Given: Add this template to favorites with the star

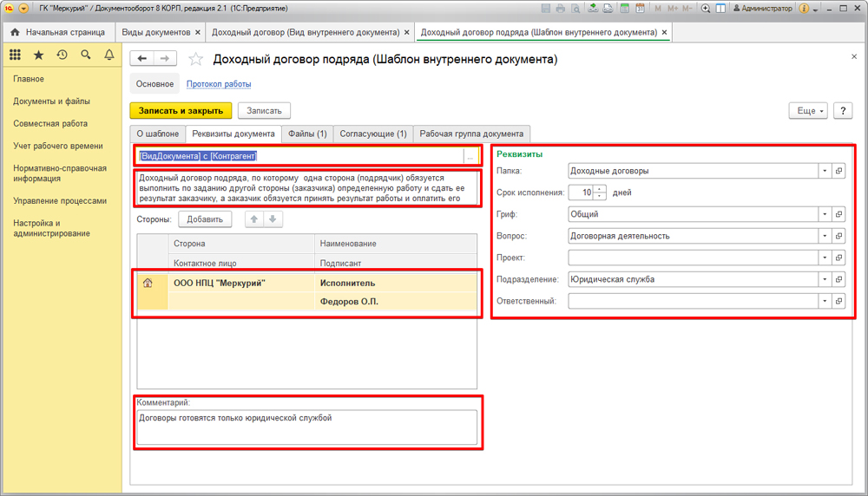Looking at the screenshot, I should pos(195,59).
